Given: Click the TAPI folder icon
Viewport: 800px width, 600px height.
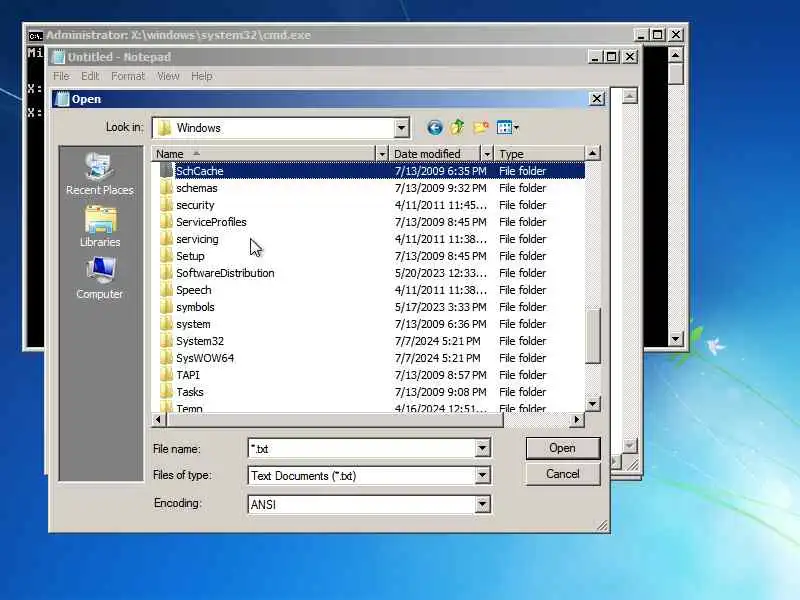Looking at the screenshot, I should click(166, 375).
